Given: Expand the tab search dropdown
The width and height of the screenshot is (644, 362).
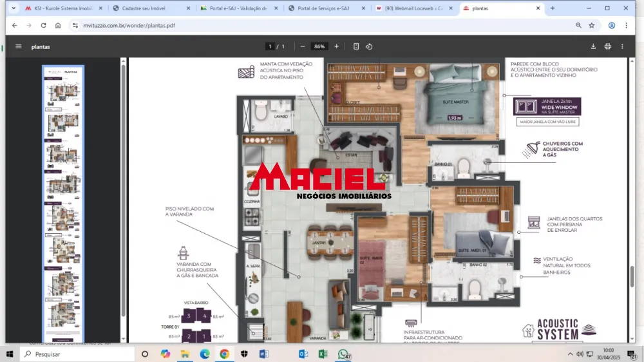Looking at the screenshot, I should tap(14, 8).
